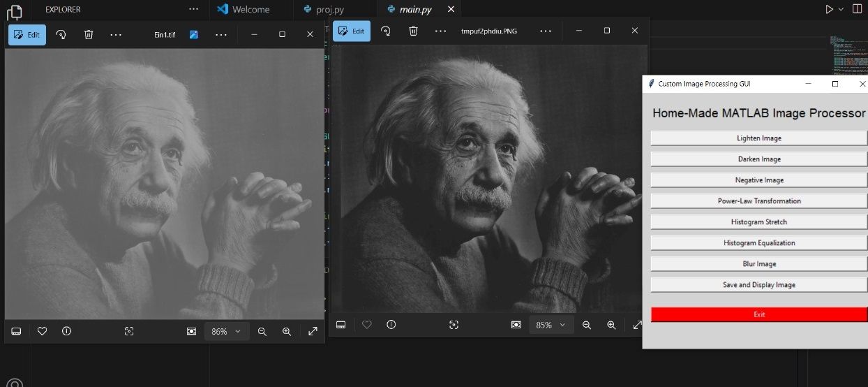This screenshot has width=868, height=387.
Task: Run Histogram Equalization
Action: [759, 243]
